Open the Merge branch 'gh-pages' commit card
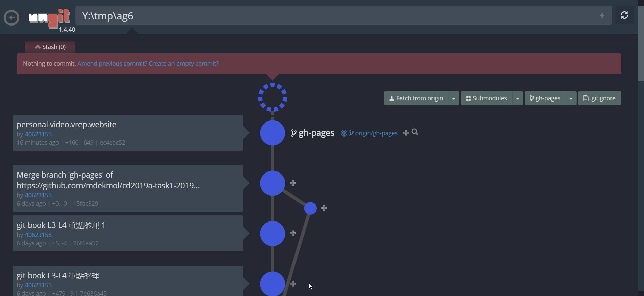This screenshot has height=296, width=644. click(x=128, y=188)
